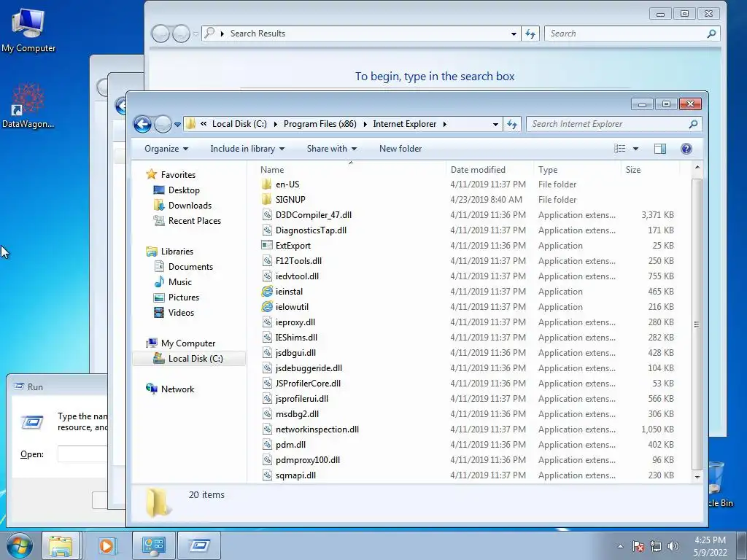The width and height of the screenshot is (747, 560).
Task: Open DataWagon desktop shortcut
Action: (28, 106)
